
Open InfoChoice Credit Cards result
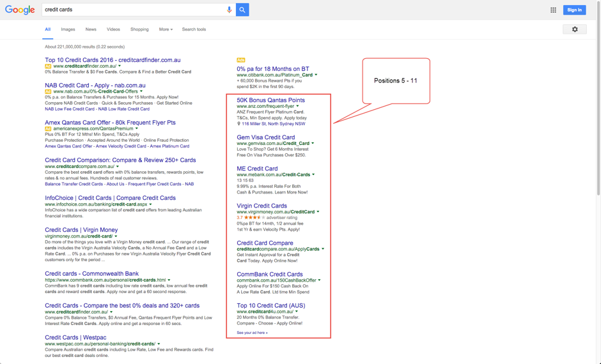pos(111,198)
